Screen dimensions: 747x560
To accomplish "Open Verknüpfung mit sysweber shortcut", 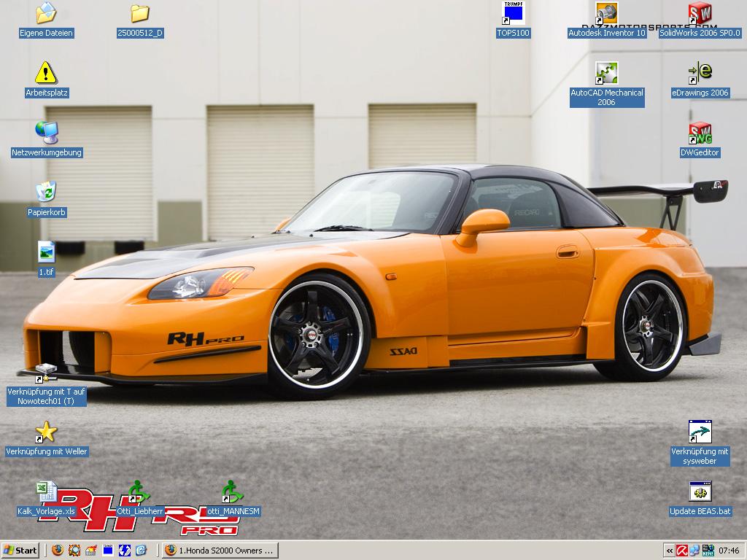I will pos(700,432).
